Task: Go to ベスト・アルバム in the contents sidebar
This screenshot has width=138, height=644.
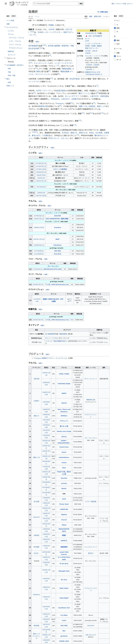Action: pyautogui.click(x=15, y=41)
